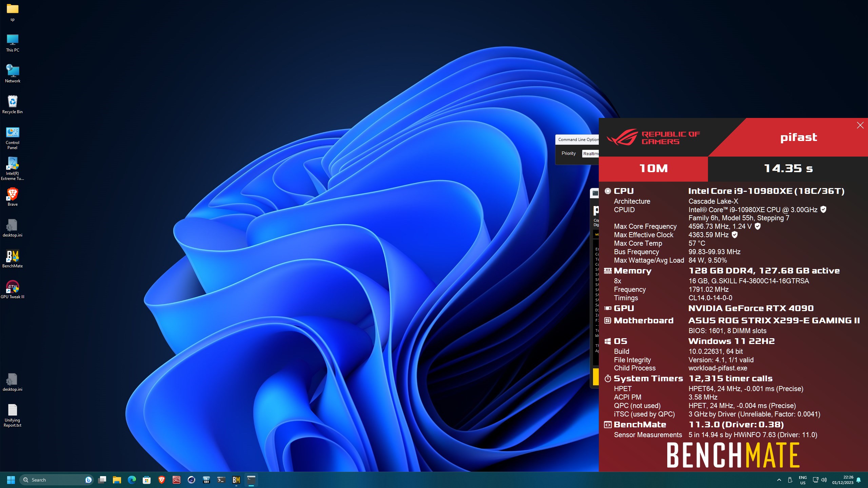Open the volume speaker tray icon

pyautogui.click(x=824, y=480)
